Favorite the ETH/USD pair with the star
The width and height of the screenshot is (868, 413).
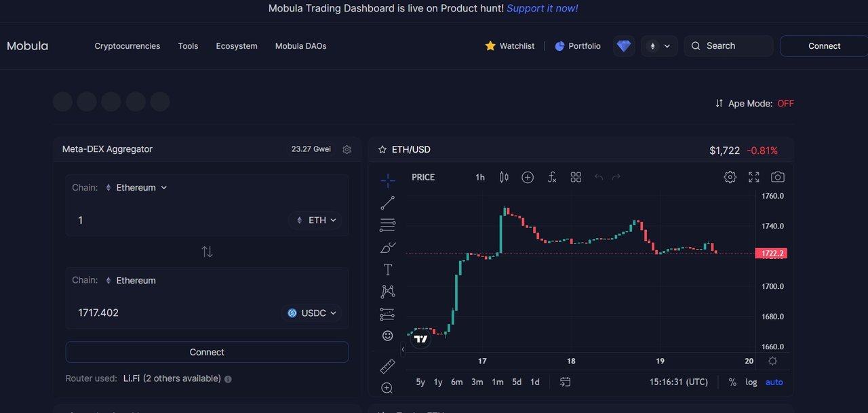point(382,149)
